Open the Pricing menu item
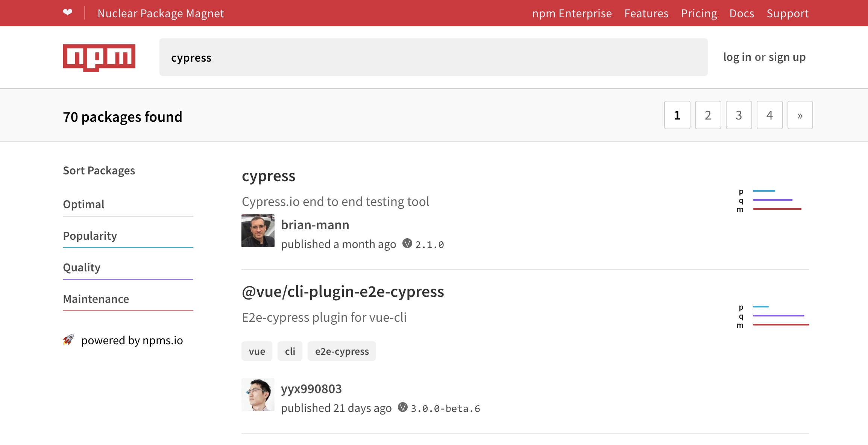The image size is (868, 445). 698,13
